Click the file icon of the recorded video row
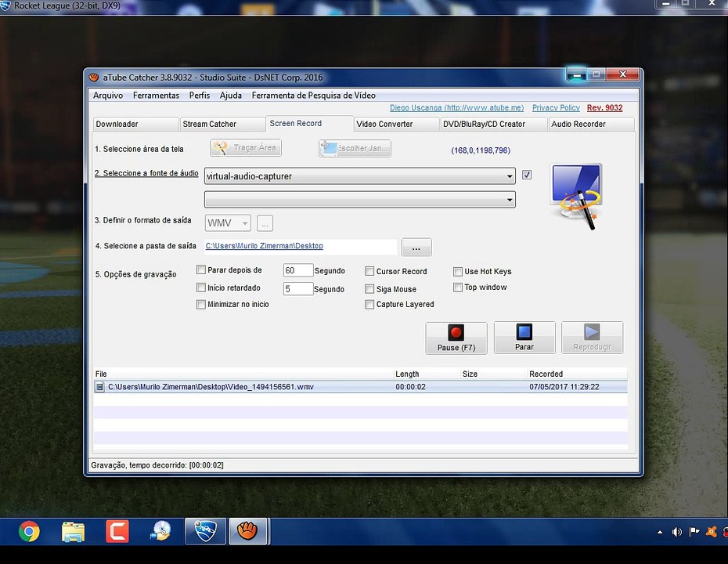The height and width of the screenshot is (564, 728). coord(100,386)
